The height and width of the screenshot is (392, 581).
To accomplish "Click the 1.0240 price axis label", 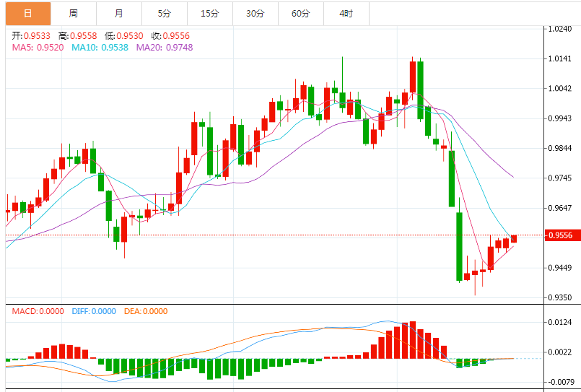I will click(x=560, y=29).
